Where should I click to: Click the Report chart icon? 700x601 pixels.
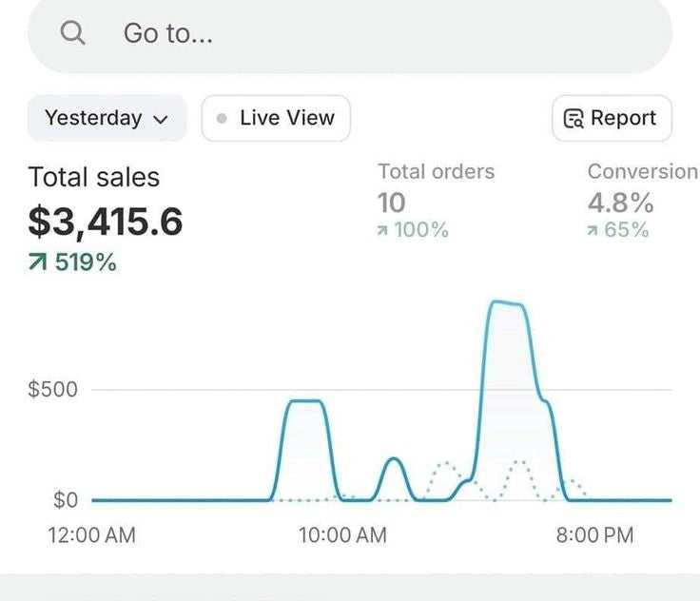click(574, 119)
